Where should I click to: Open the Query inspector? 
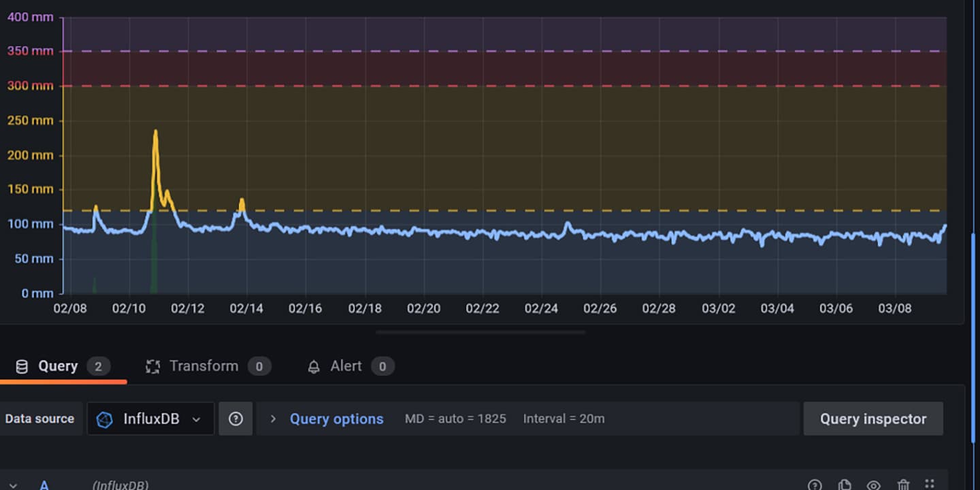872,419
